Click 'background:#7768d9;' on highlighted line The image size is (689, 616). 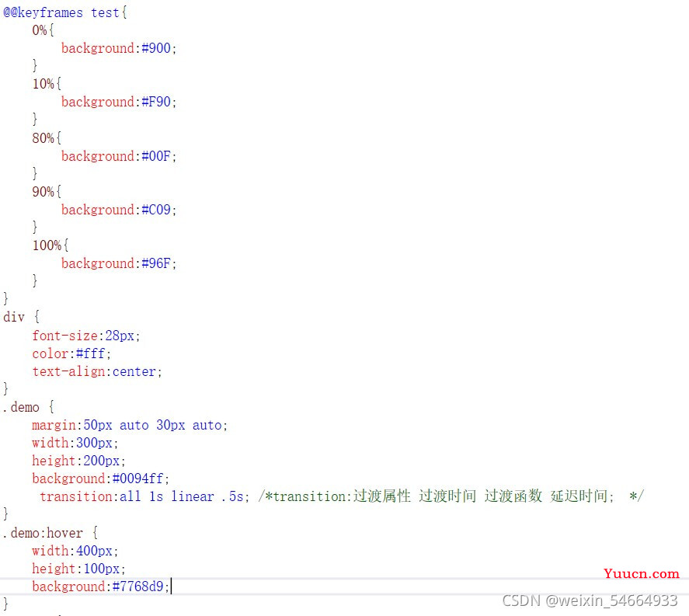click(101, 586)
